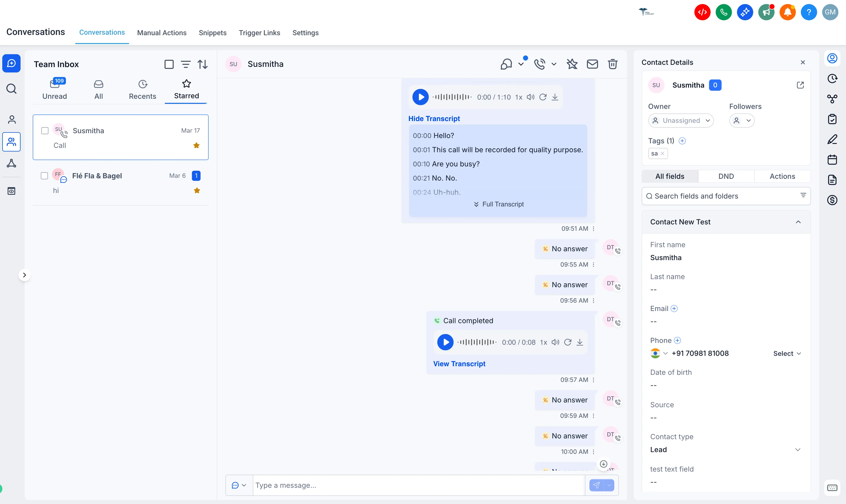Switch to the Unread inbox tab

55,89
